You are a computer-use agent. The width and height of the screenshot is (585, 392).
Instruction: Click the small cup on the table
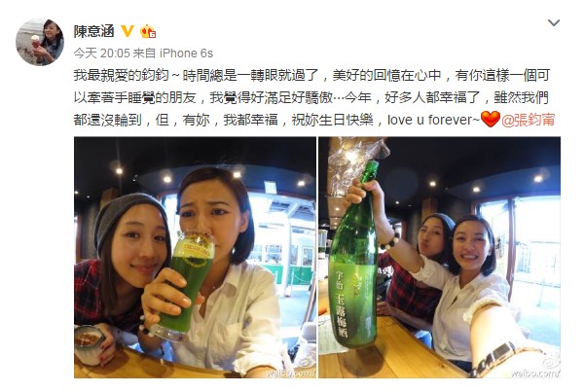(x=89, y=345)
